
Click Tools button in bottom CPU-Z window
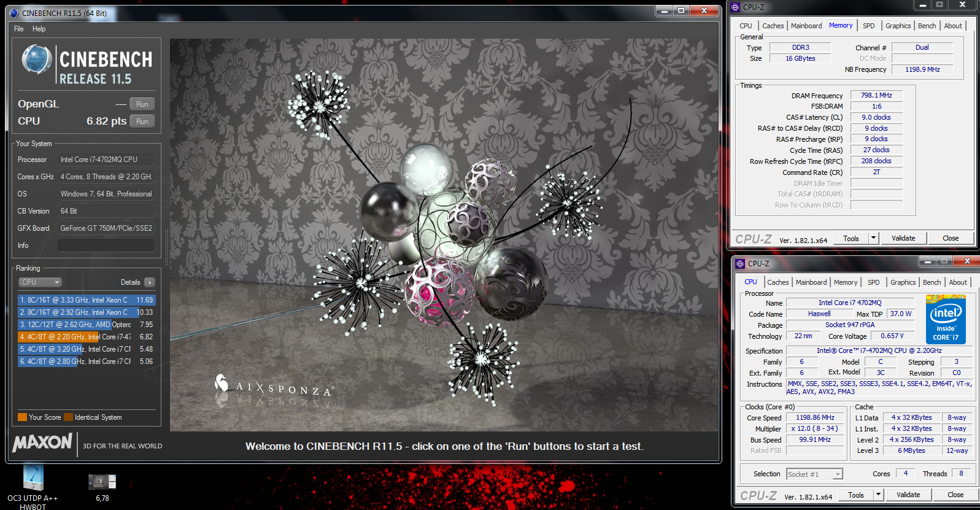point(856,495)
